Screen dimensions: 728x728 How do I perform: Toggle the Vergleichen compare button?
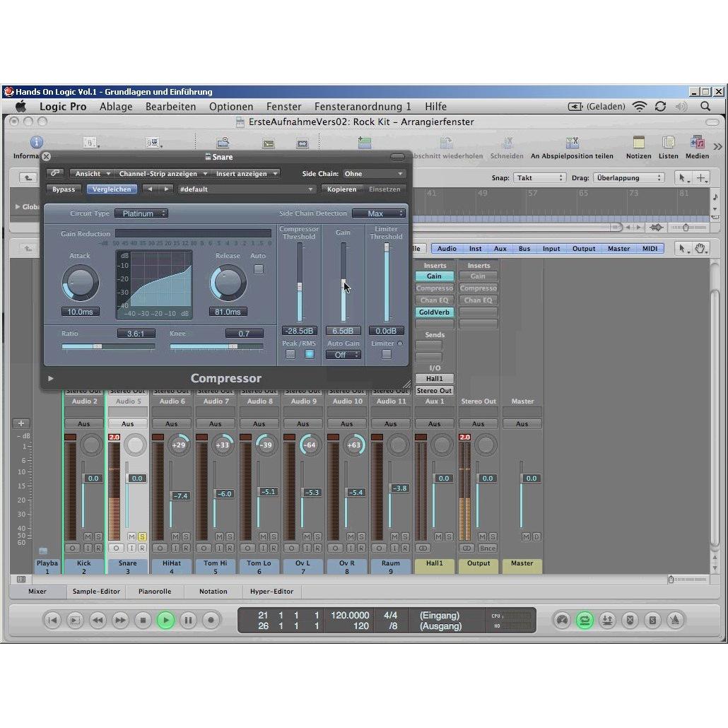pyautogui.click(x=112, y=189)
